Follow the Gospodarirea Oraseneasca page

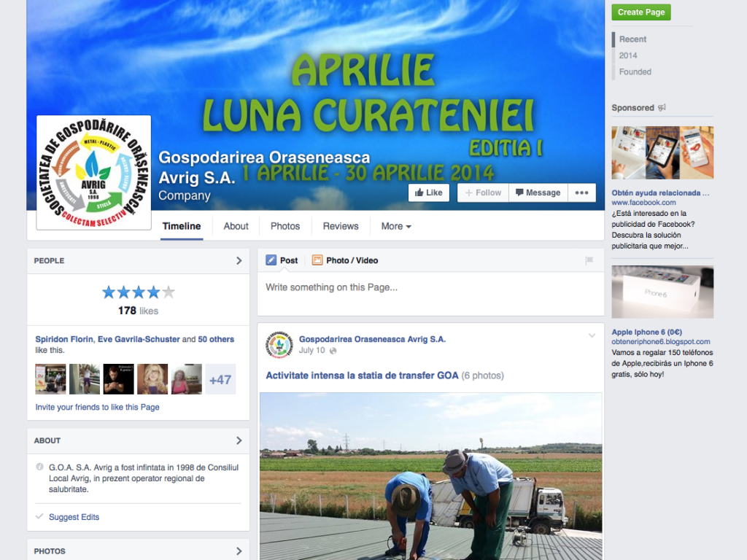coord(483,192)
